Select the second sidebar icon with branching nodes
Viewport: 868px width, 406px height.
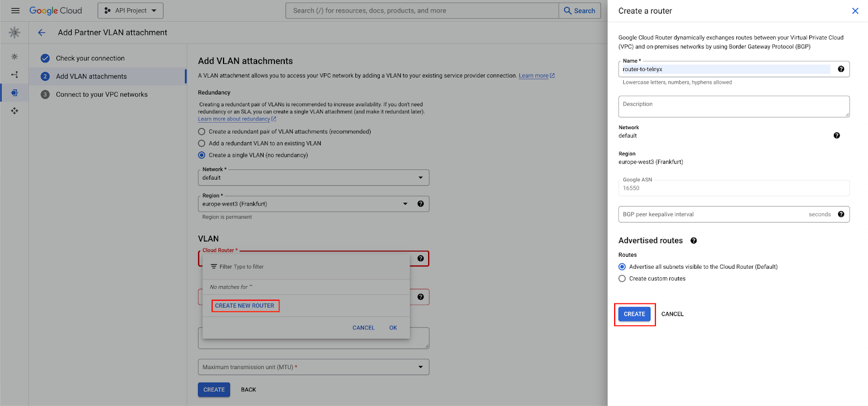point(15,74)
